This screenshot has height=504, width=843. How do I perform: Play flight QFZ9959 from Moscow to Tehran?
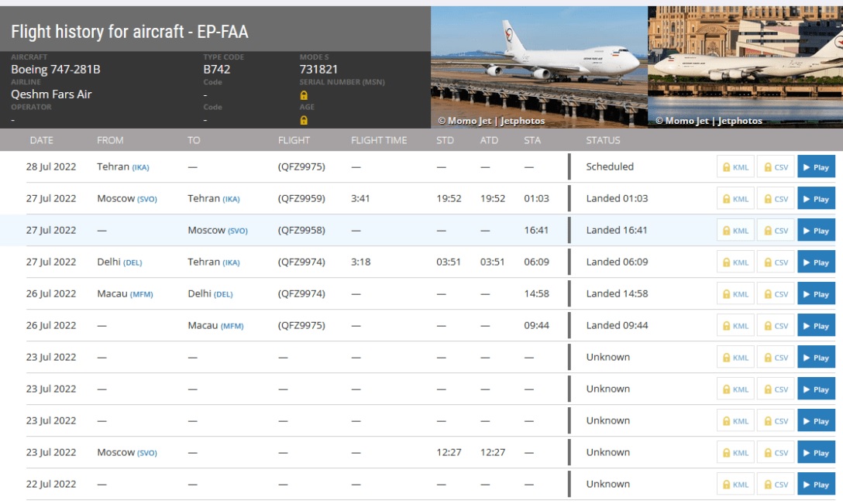click(x=816, y=199)
